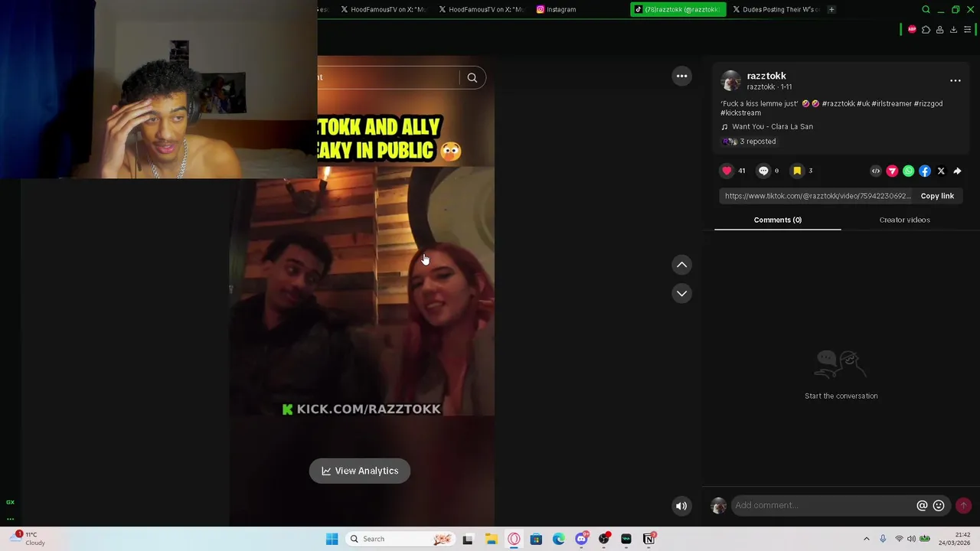
Task: Open browser downloads icon
Action: click(x=953, y=30)
